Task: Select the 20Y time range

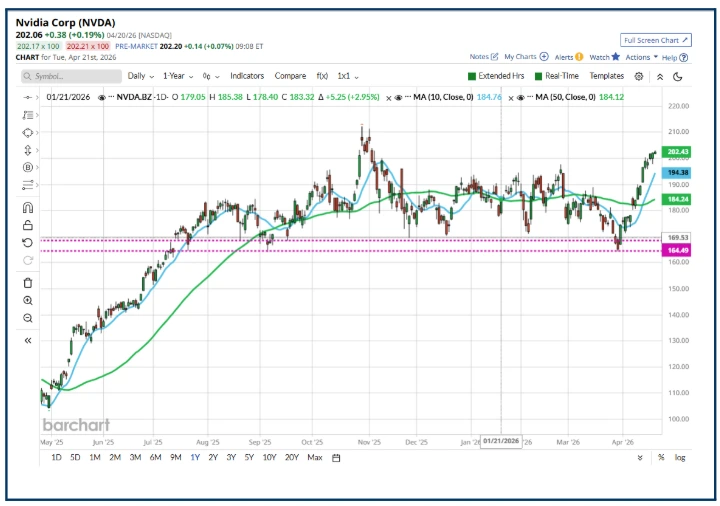Action: pyautogui.click(x=292, y=457)
